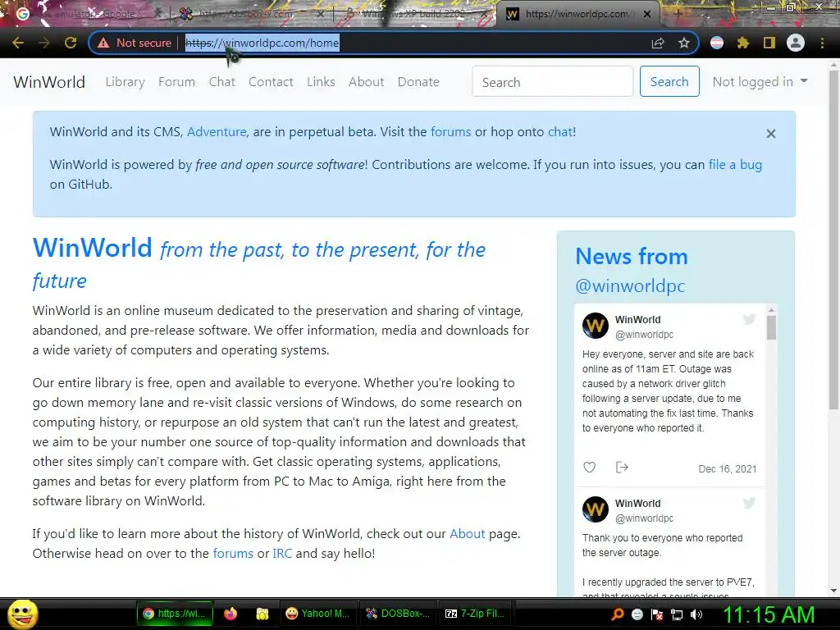Like the Dec 16, 2021 tweet

point(589,467)
